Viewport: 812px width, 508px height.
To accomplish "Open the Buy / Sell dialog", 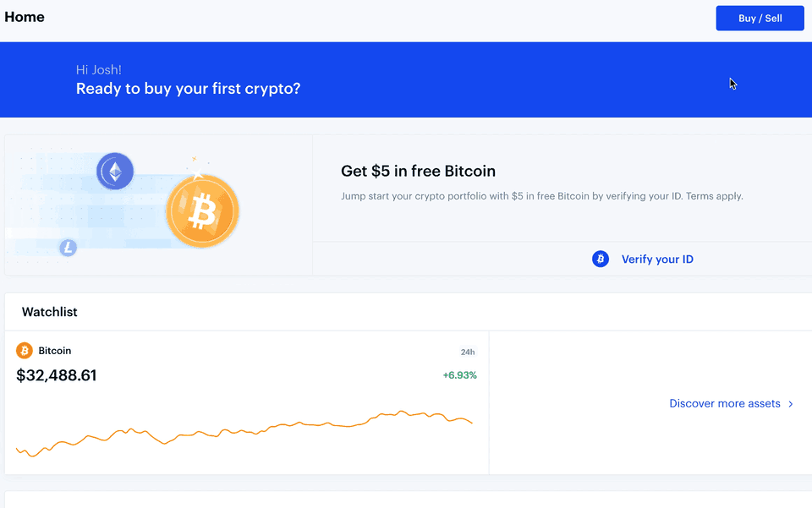I will coord(760,18).
